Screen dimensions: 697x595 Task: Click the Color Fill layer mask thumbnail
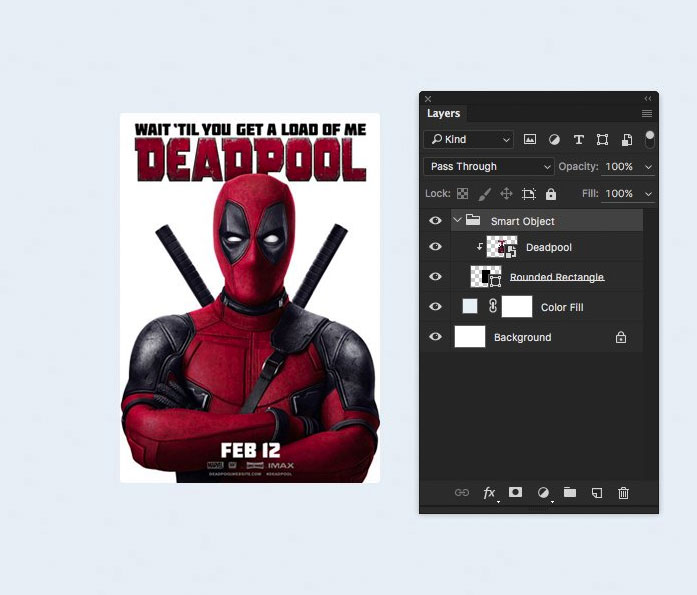coord(517,307)
